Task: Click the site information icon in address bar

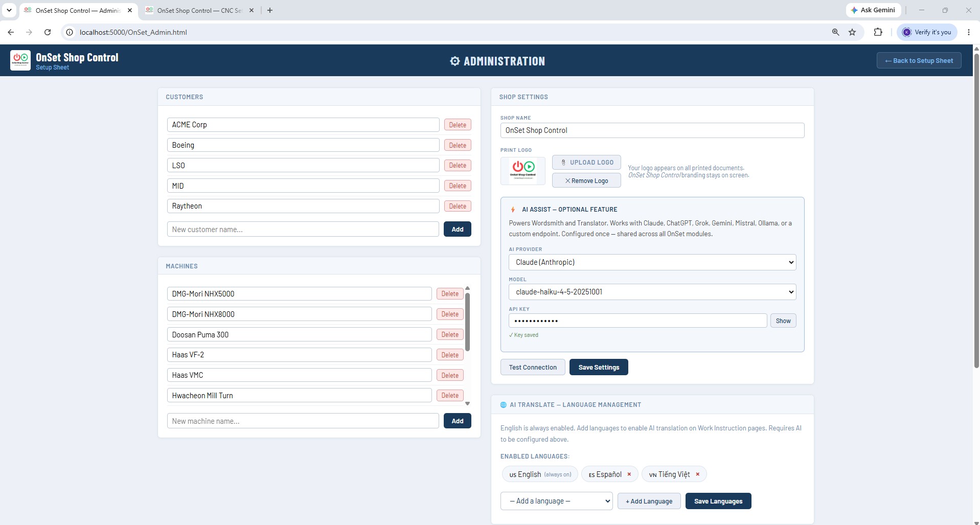Action: [70, 32]
